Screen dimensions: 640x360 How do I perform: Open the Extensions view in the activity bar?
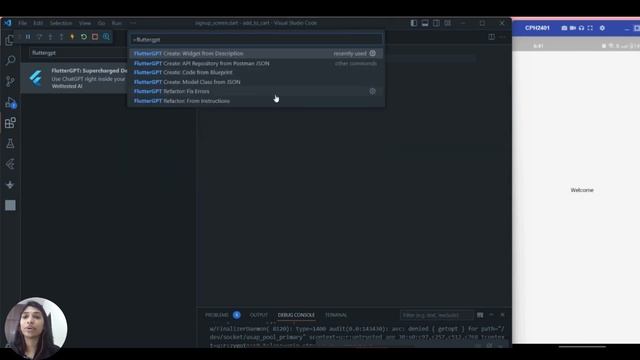pos(10,122)
